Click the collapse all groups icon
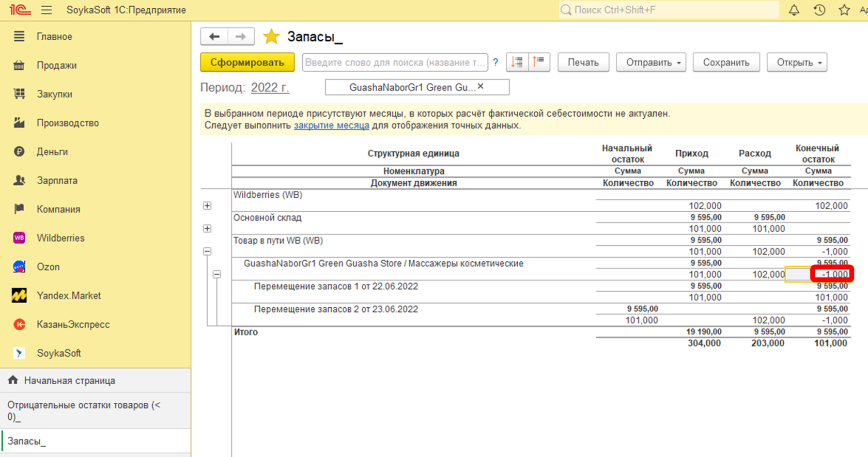The height and width of the screenshot is (457, 868). click(x=539, y=62)
